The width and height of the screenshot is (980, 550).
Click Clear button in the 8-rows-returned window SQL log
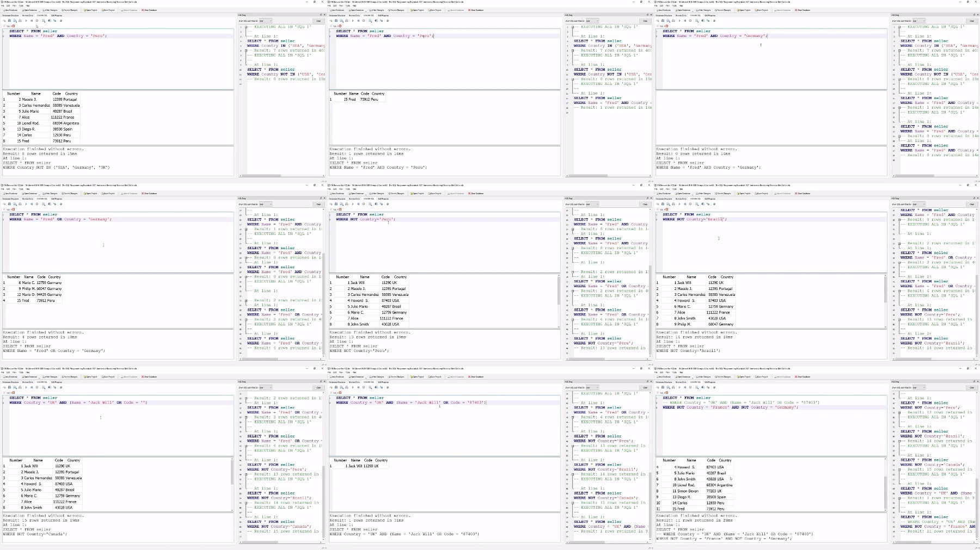[318, 21]
